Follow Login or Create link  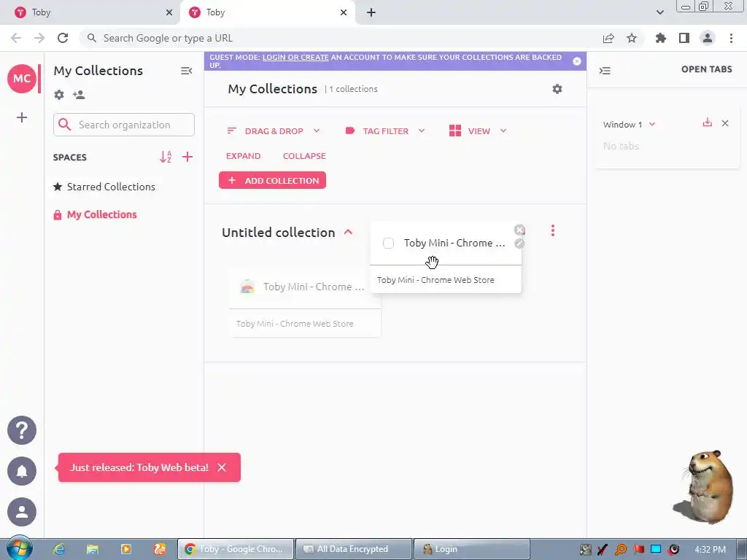(295, 57)
